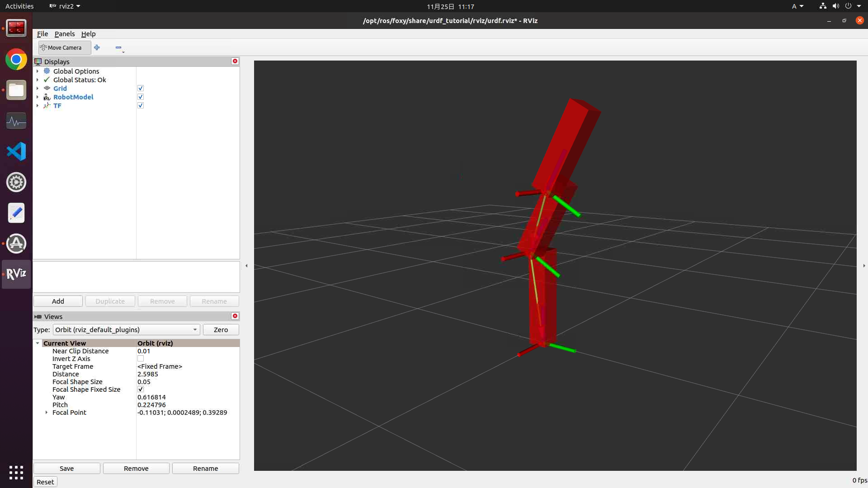The width and height of the screenshot is (868, 488).
Task: Expand the Global Options tree item
Action: [x=38, y=71]
